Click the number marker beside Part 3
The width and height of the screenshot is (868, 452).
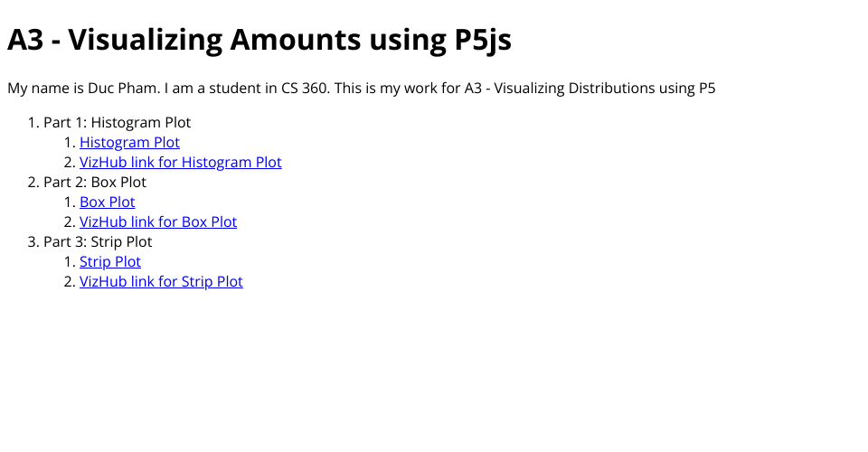[33, 242]
